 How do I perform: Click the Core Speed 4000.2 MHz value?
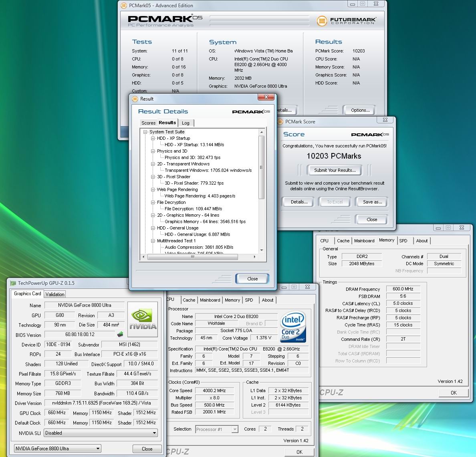[214, 391]
